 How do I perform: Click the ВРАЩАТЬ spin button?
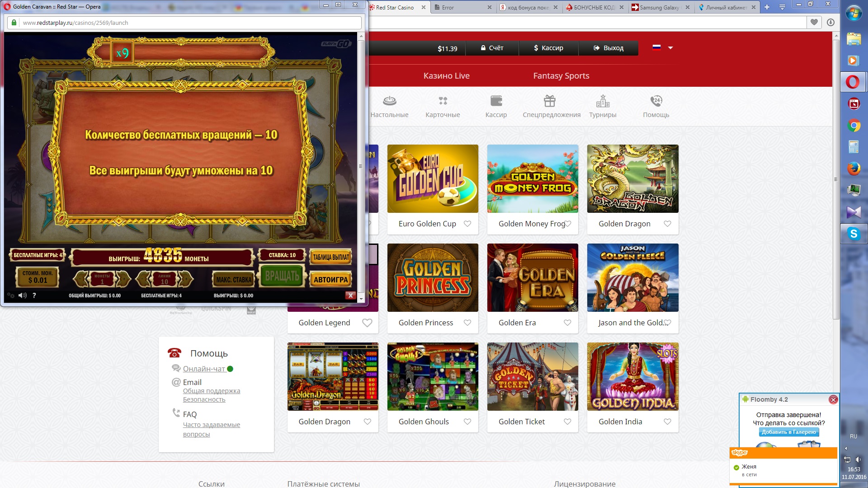[283, 276]
